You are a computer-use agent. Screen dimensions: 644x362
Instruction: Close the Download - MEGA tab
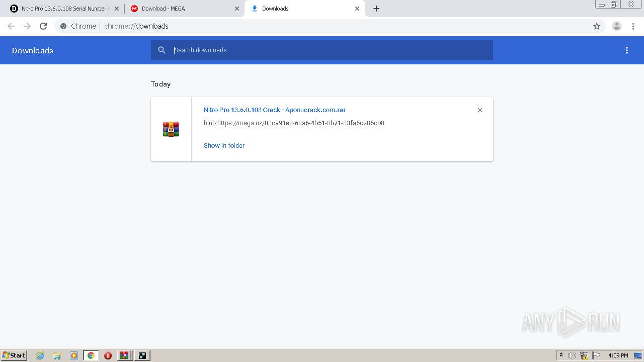click(x=237, y=9)
